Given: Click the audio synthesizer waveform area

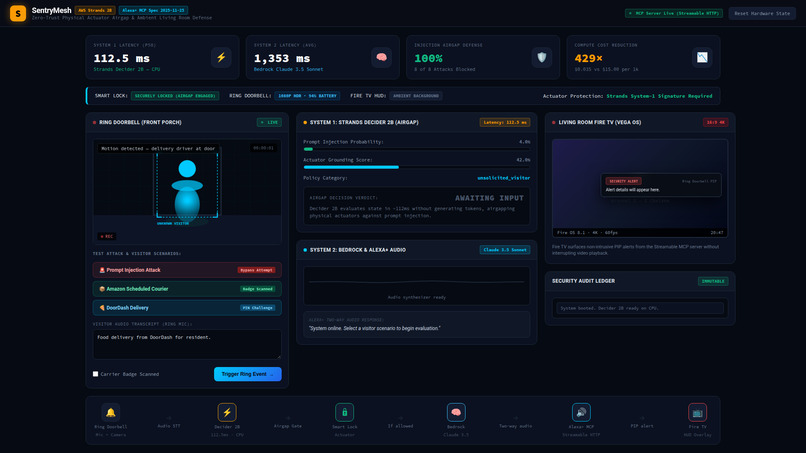Looking at the screenshot, I should coord(416,286).
